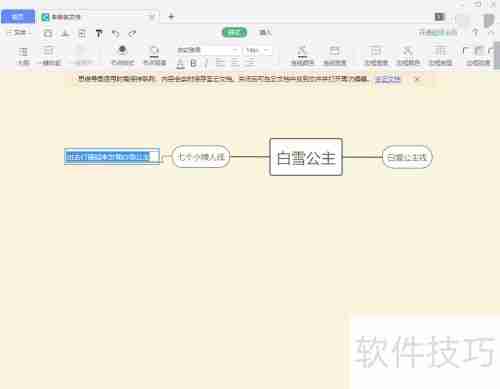
Task: Open the node background fill tool
Action: pyautogui.click(x=155, y=56)
